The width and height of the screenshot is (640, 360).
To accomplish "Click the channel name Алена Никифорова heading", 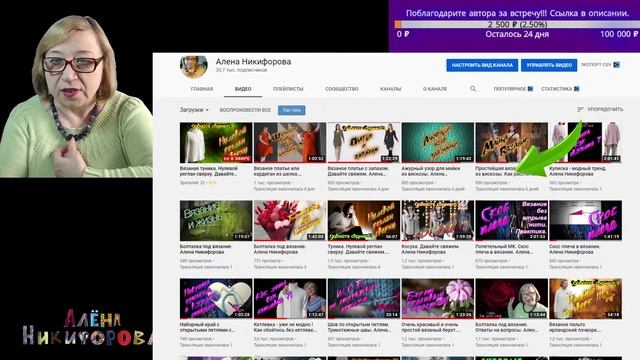I will 253,62.
